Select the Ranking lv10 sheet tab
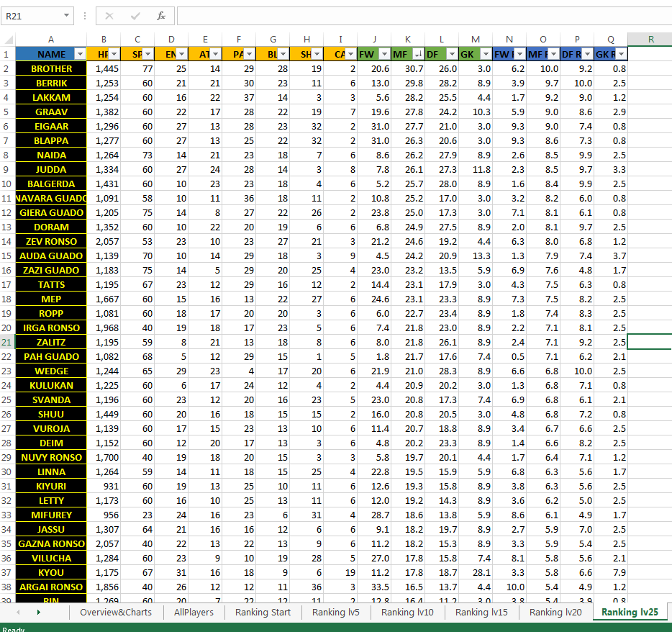 [407, 613]
